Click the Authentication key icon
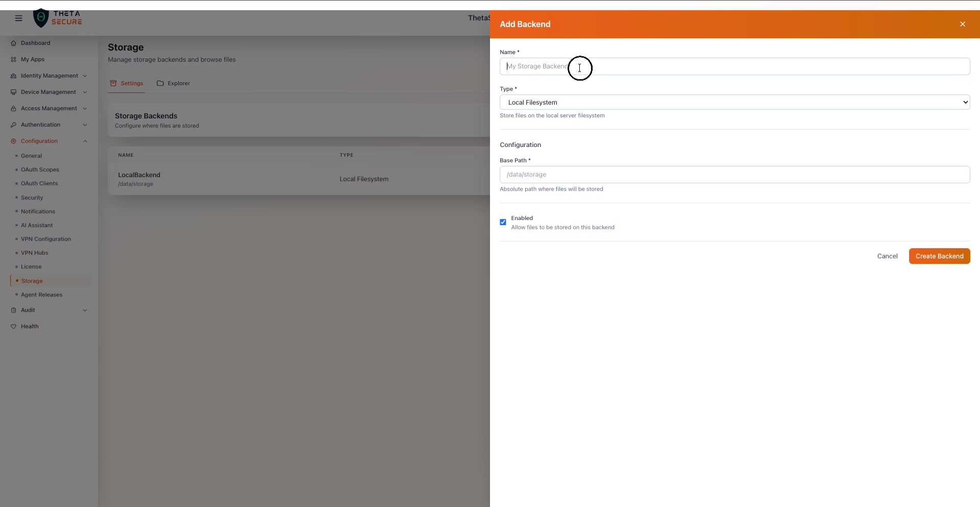Image resolution: width=980 pixels, height=507 pixels. (x=14, y=124)
